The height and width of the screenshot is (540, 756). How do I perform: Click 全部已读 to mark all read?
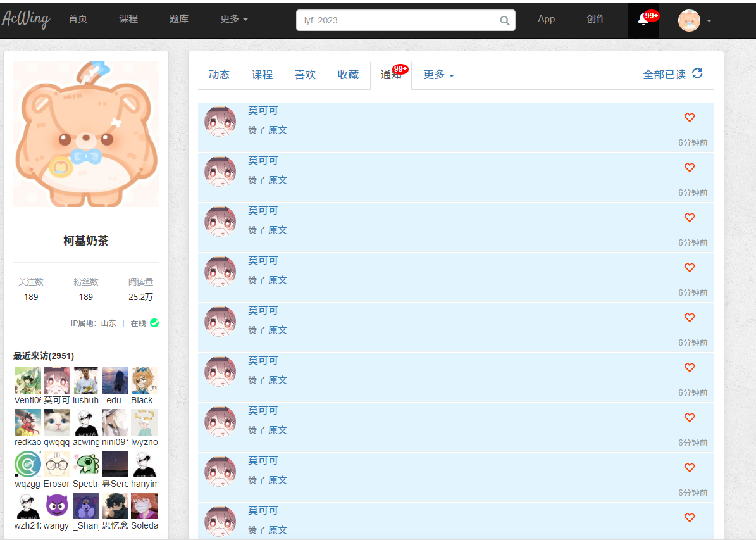[x=664, y=75]
